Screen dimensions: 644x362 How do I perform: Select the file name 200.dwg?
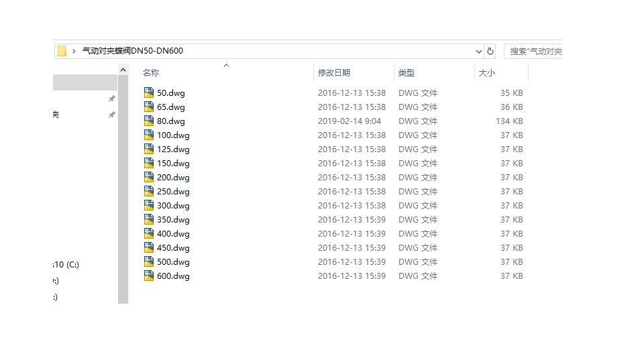pos(173,177)
